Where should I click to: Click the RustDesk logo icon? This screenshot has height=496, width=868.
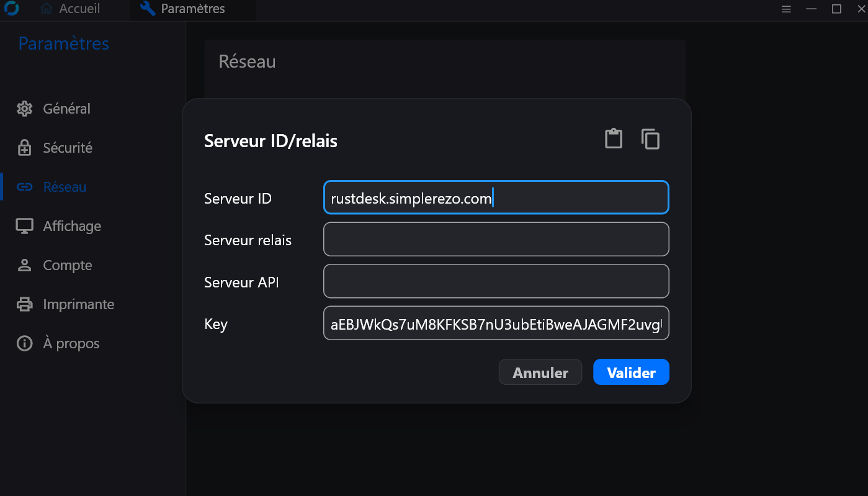tap(11, 9)
